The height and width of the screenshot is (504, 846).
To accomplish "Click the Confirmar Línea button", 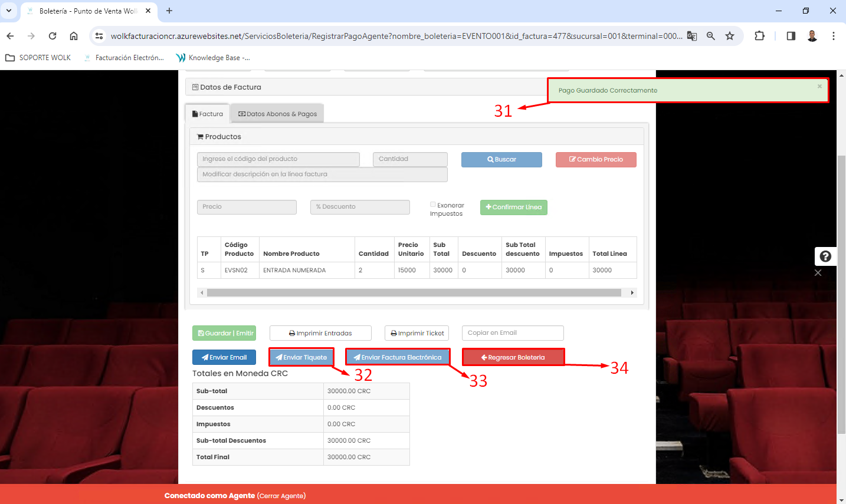I will point(514,207).
